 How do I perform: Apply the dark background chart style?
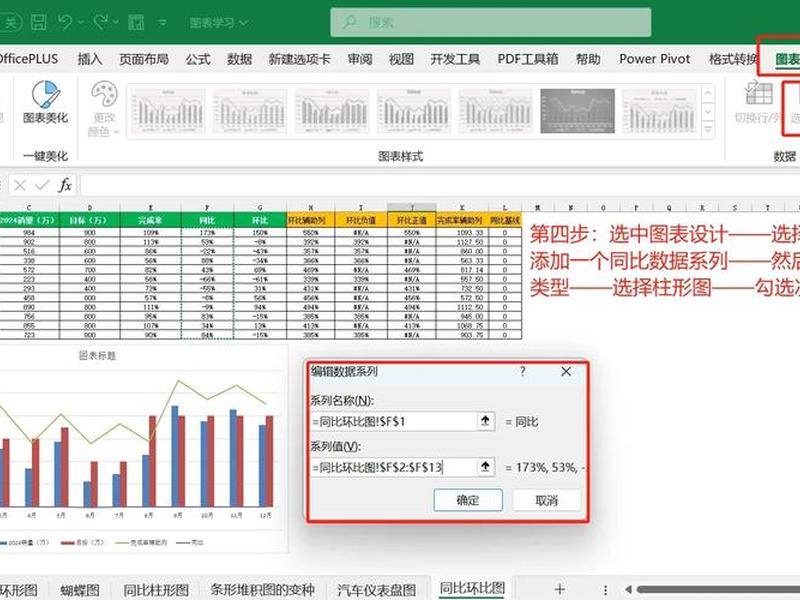(578, 111)
